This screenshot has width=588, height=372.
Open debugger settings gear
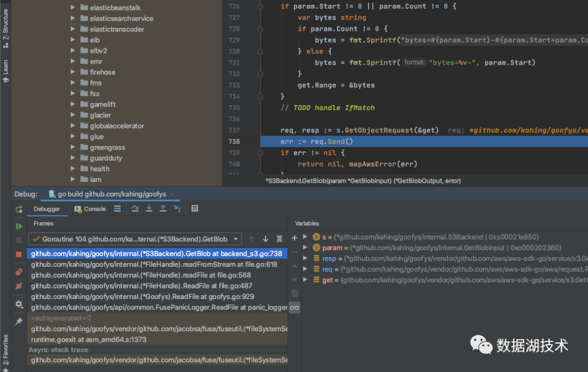tap(19, 304)
